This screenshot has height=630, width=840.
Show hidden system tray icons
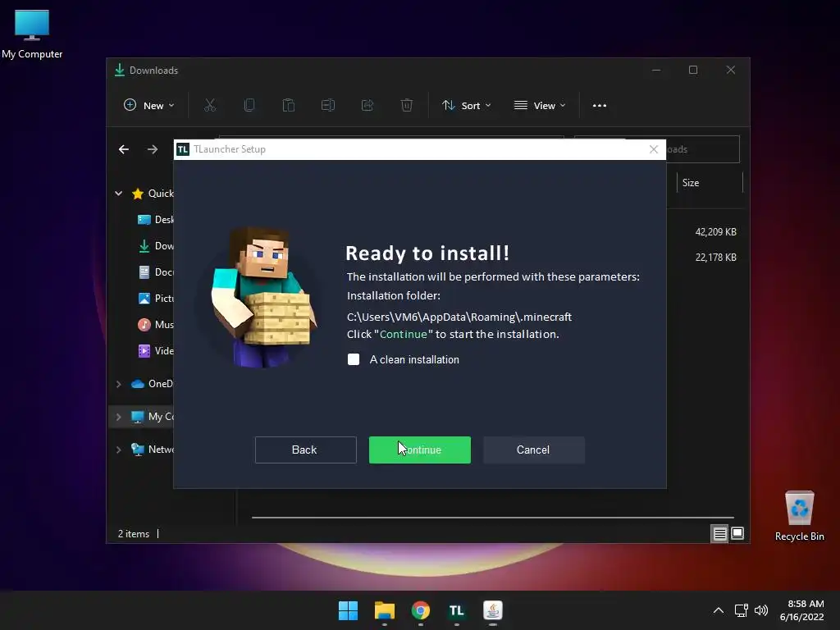tap(719, 610)
